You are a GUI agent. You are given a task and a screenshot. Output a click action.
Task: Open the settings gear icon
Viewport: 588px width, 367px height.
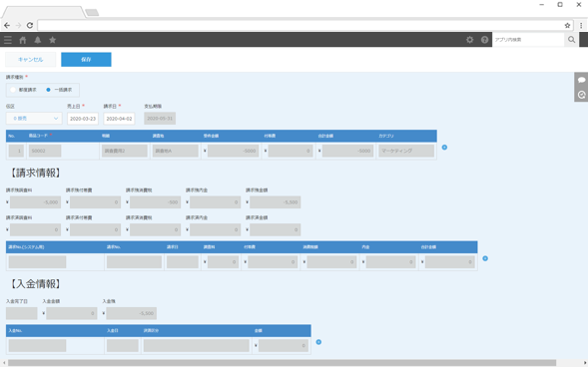pos(469,40)
